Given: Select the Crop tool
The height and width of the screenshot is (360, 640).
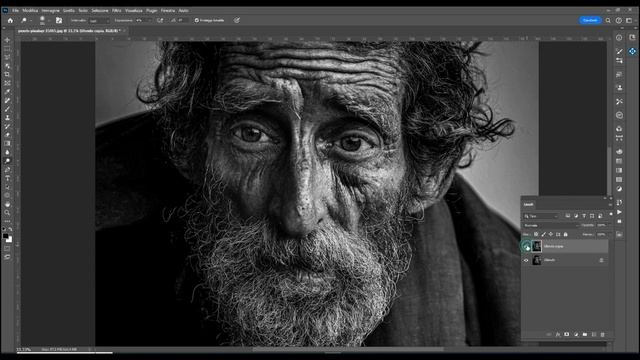Looking at the screenshot, I should click(7, 75).
